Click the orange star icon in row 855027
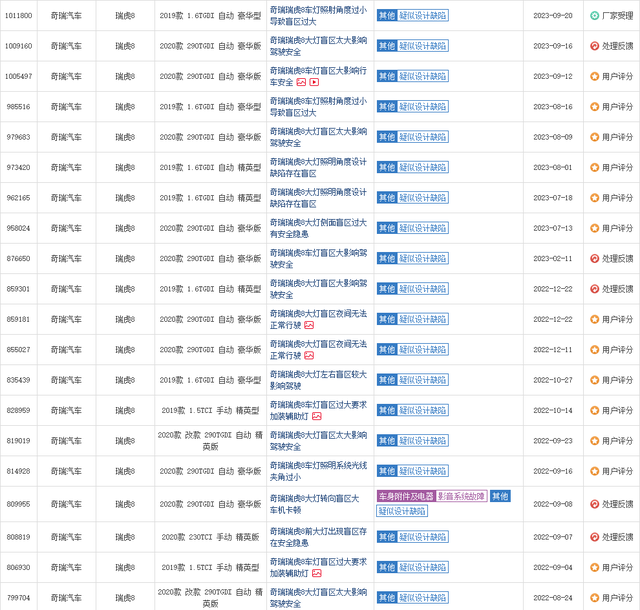The width and height of the screenshot is (640, 610). (595, 350)
